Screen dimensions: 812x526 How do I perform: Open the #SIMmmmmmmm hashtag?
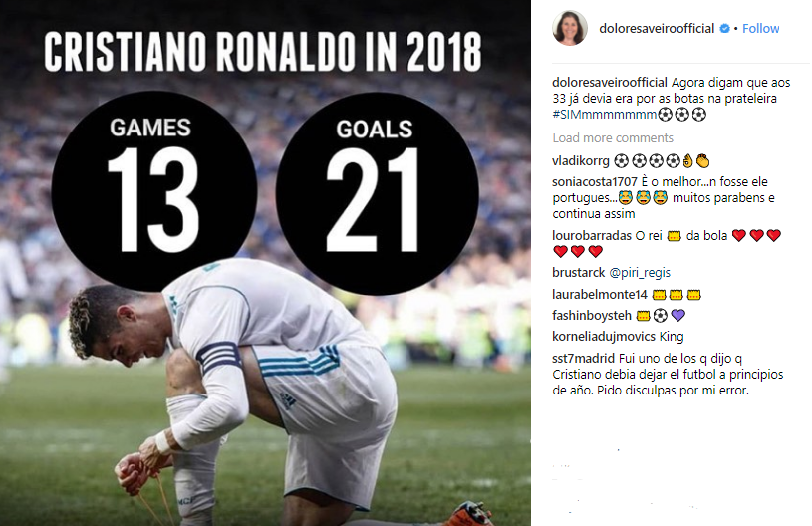tap(605, 115)
